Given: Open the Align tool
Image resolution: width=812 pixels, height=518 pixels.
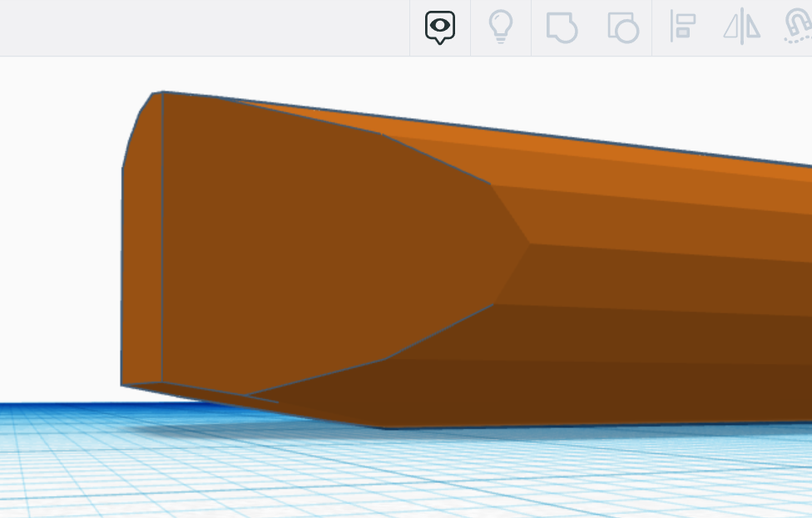Looking at the screenshot, I should point(682,26).
